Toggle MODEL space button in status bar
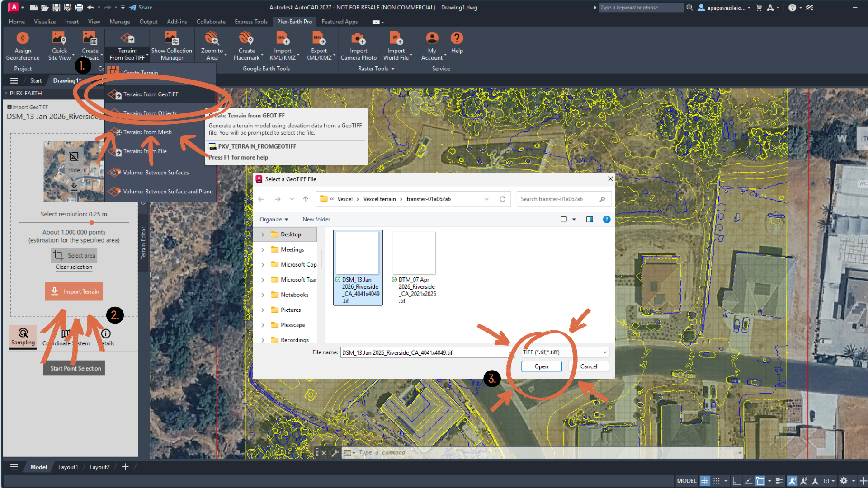The image size is (868, 488). click(687, 481)
